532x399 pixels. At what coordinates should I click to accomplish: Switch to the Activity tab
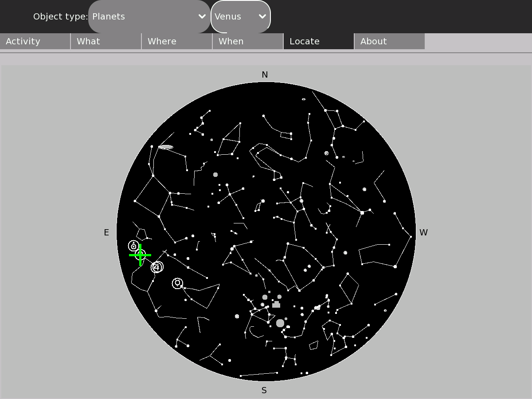[35, 41]
